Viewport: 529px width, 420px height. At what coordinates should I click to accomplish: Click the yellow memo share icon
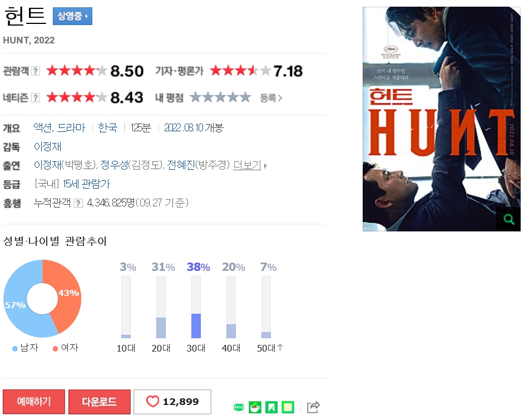(288, 407)
